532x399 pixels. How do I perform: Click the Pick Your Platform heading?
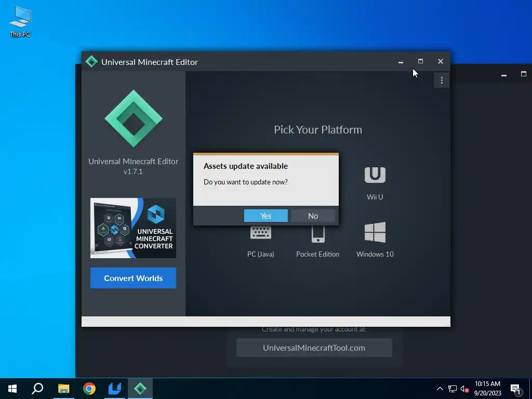(x=318, y=129)
